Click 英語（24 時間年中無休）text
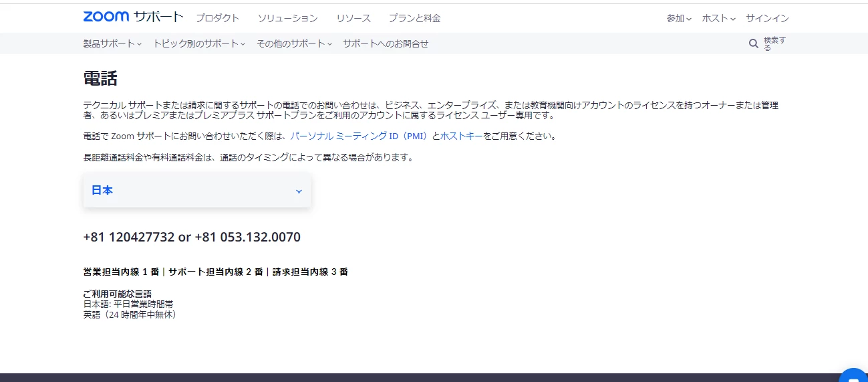The width and height of the screenshot is (868, 382). 130,314
